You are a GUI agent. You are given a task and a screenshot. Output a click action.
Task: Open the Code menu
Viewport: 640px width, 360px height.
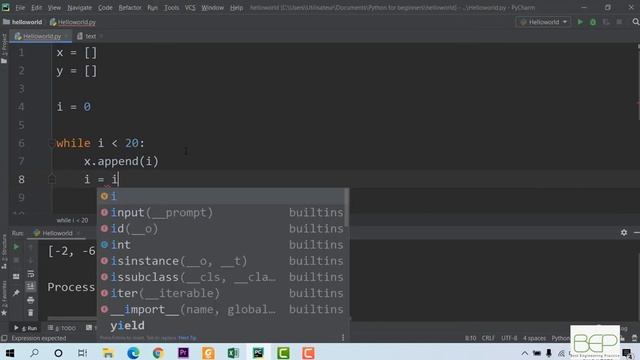(x=105, y=8)
